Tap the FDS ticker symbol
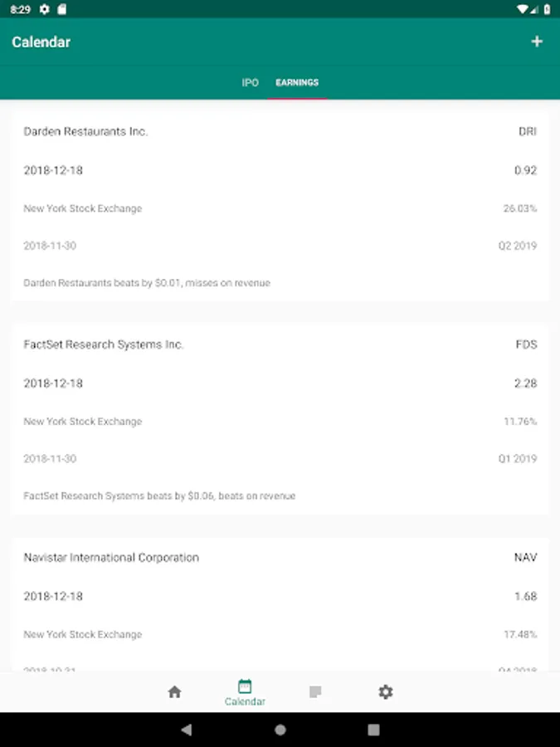 526,344
